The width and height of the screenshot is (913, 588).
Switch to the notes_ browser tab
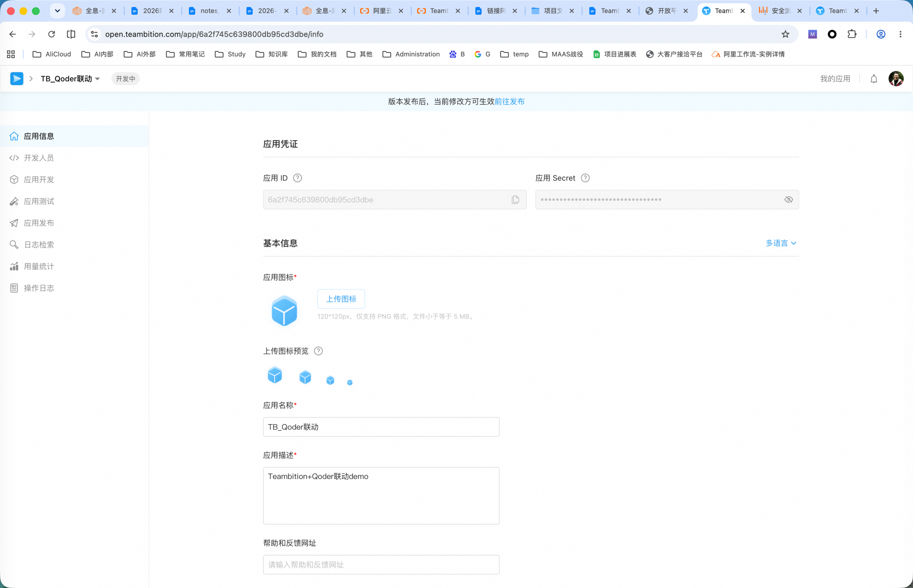[209, 11]
